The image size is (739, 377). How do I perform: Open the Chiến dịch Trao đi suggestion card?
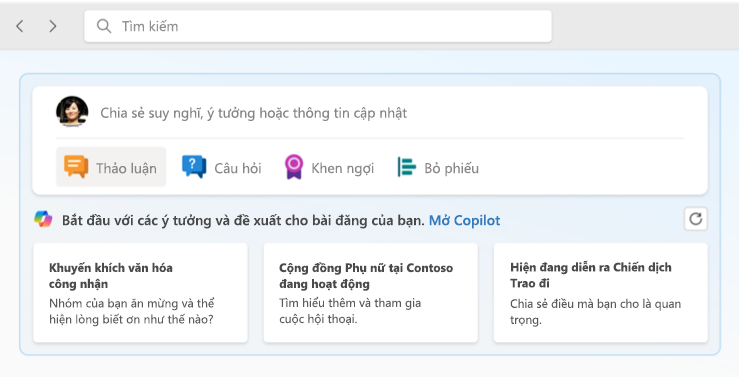click(600, 293)
